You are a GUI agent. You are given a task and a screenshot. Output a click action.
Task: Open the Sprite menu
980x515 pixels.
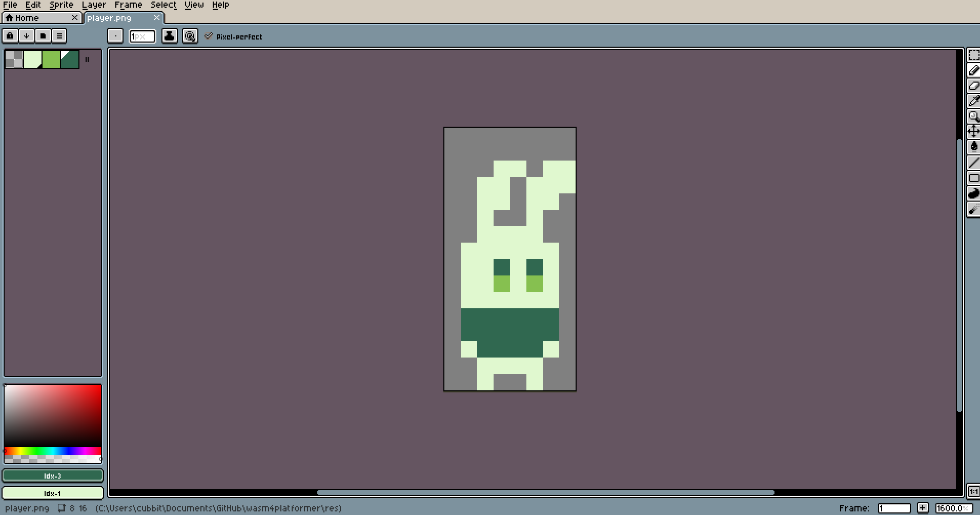(x=62, y=5)
